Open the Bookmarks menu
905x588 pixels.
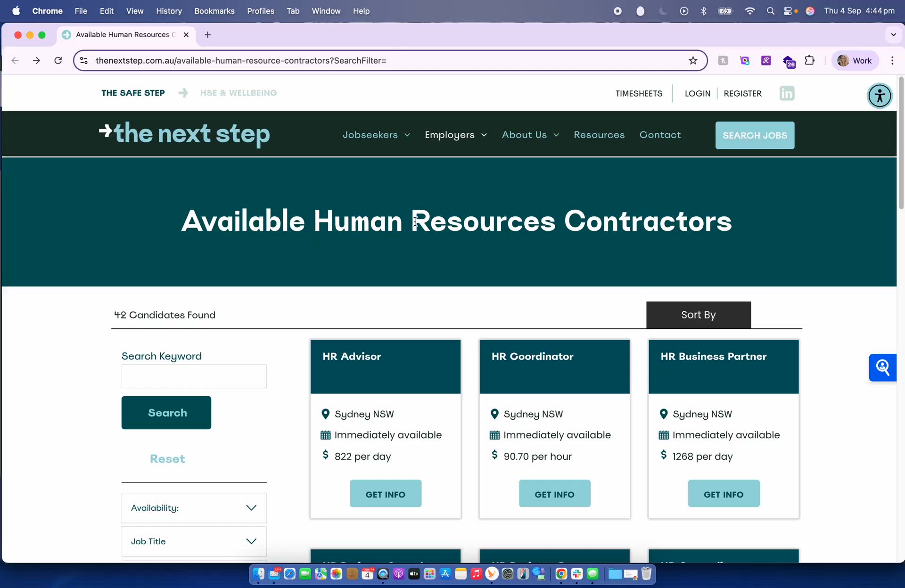coord(214,11)
